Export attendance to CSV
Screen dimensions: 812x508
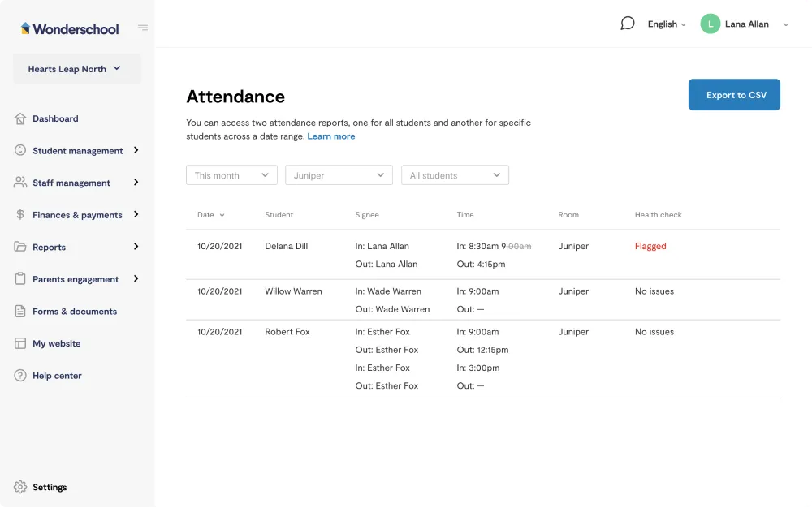pyautogui.click(x=734, y=95)
